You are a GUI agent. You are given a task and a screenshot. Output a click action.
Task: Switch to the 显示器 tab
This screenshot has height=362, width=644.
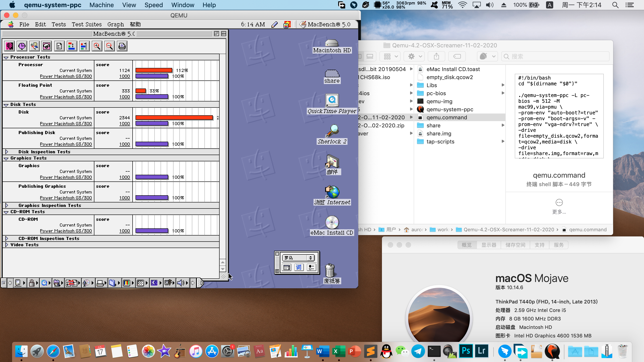pos(489,245)
